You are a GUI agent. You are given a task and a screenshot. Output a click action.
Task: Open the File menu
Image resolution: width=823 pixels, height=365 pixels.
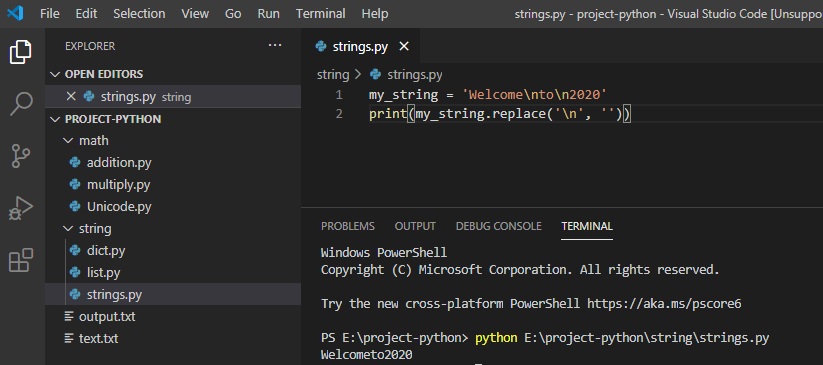point(50,14)
